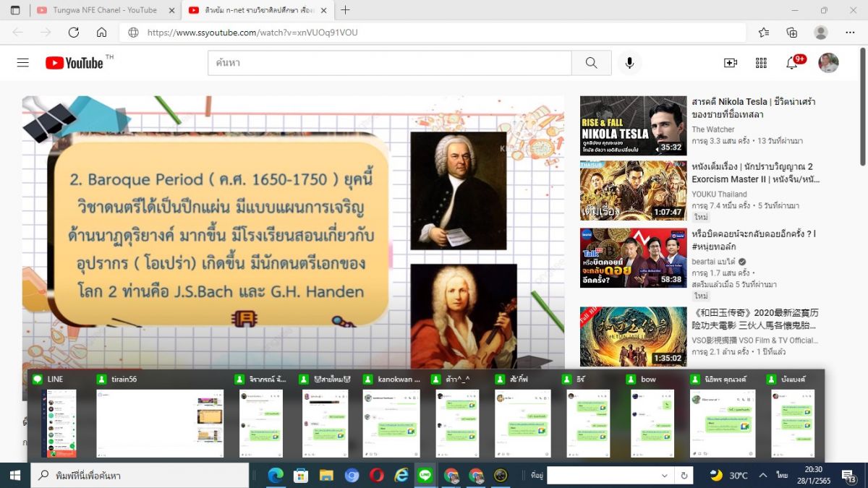
Task: Open the Create video camera icon
Action: pos(730,63)
